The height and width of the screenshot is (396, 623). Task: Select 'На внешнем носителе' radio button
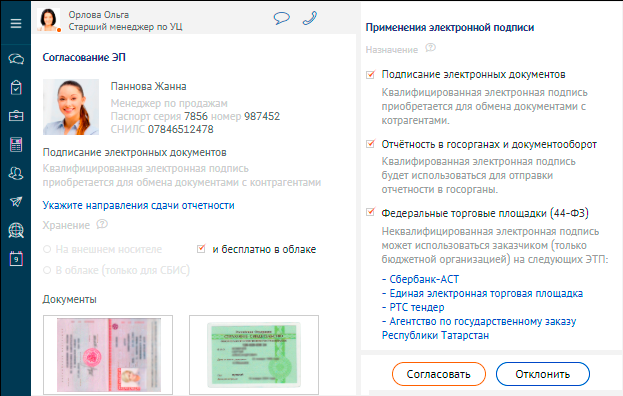coord(47,249)
